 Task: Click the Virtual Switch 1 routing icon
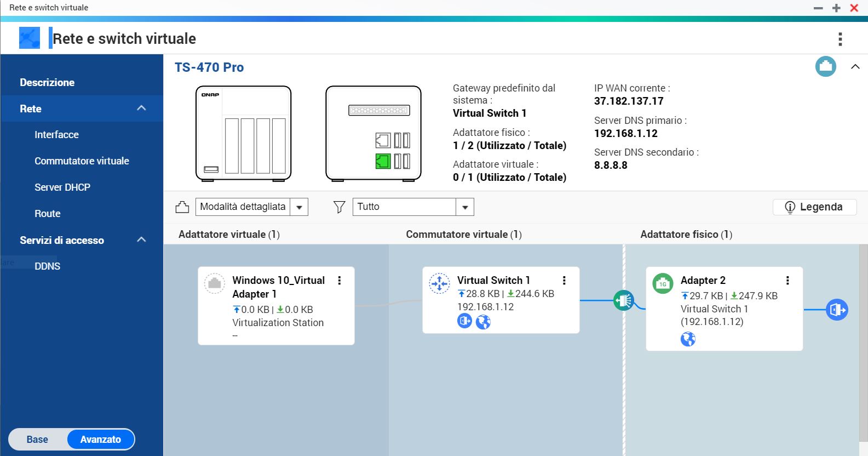pos(439,283)
